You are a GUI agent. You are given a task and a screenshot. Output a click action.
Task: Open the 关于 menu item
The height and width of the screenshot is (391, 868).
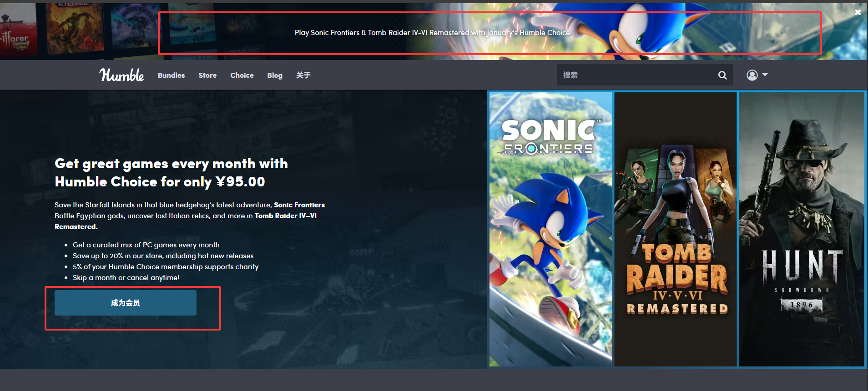(303, 75)
